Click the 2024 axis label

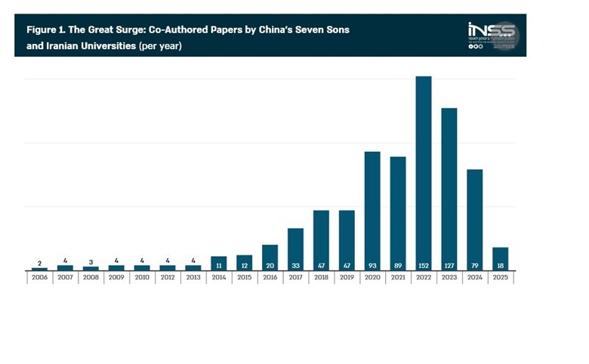point(474,277)
